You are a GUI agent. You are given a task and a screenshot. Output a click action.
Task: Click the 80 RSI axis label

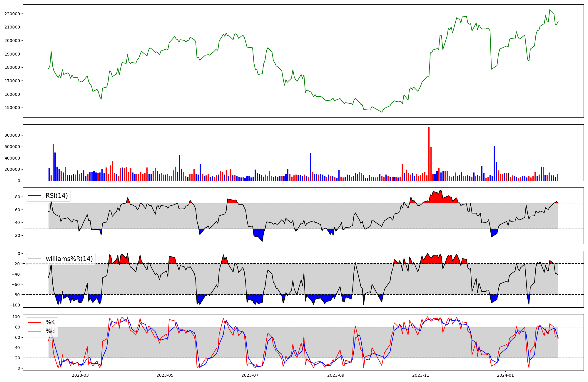(x=18, y=197)
